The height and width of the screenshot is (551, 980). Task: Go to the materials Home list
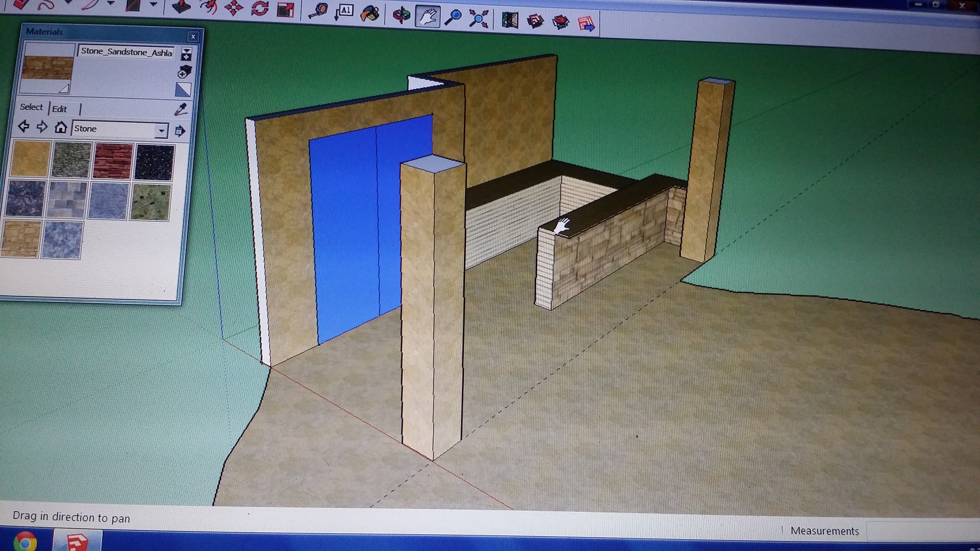point(61,128)
